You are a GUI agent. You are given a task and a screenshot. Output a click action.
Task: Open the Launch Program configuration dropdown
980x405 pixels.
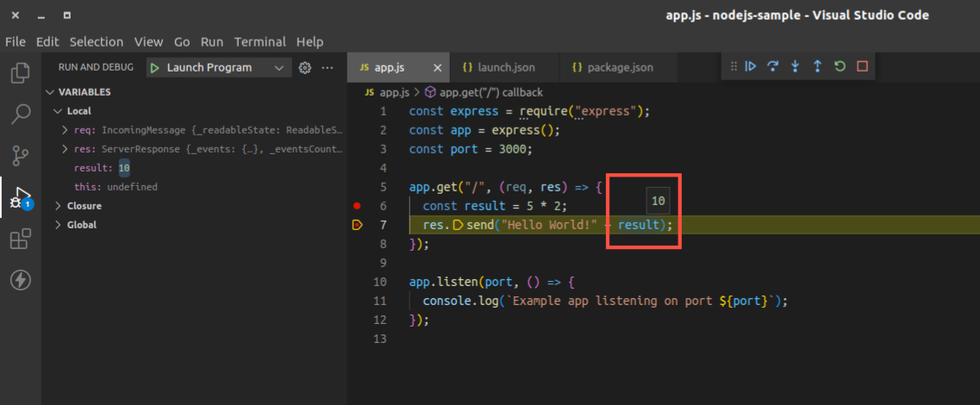point(278,67)
